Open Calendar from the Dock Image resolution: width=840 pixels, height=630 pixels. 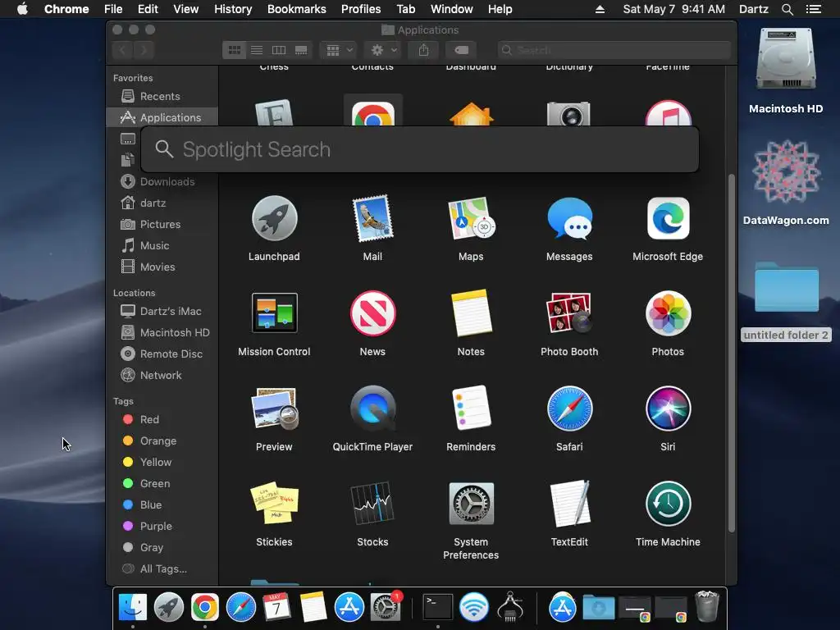(x=276, y=608)
